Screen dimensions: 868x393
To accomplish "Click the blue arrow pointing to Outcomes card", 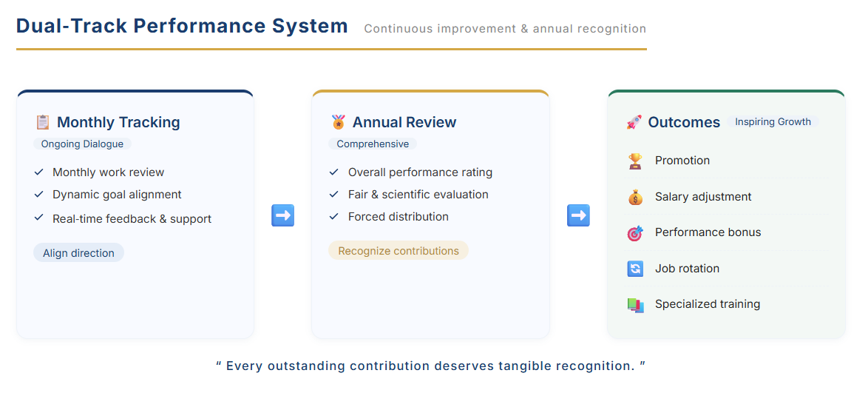I will click(578, 215).
